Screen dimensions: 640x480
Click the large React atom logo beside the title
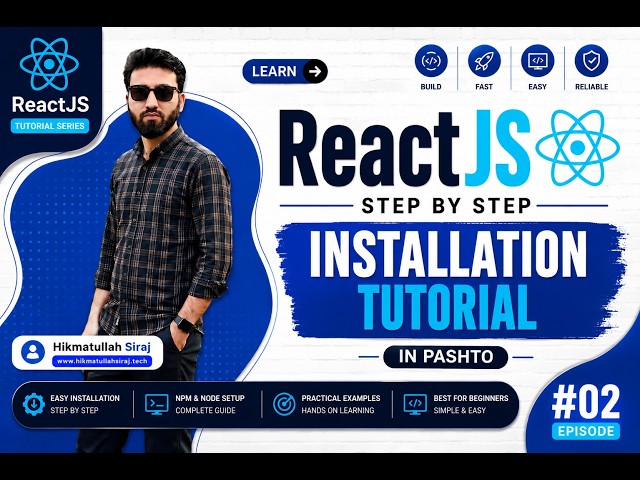577,148
